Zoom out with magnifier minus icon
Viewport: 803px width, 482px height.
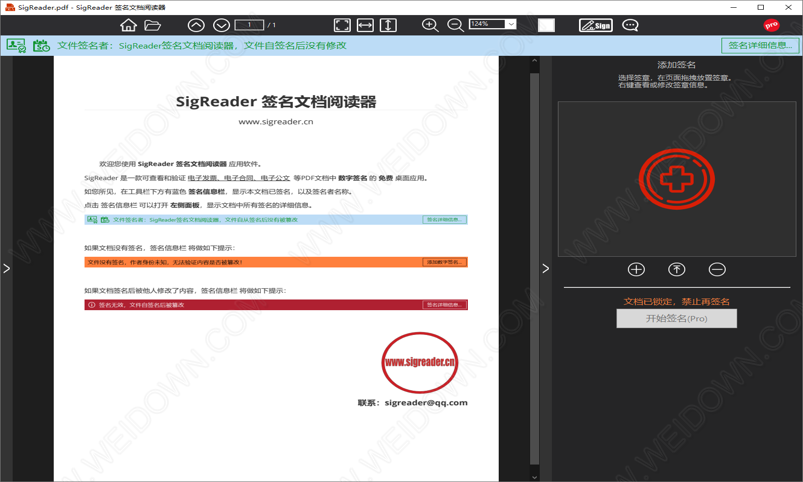[x=455, y=25]
